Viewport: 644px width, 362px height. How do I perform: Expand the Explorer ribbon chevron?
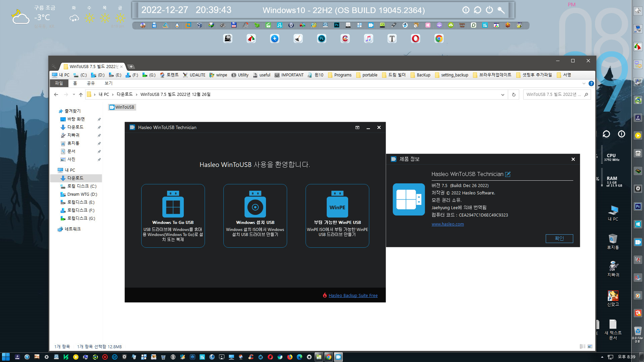click(x=584, y=83)
